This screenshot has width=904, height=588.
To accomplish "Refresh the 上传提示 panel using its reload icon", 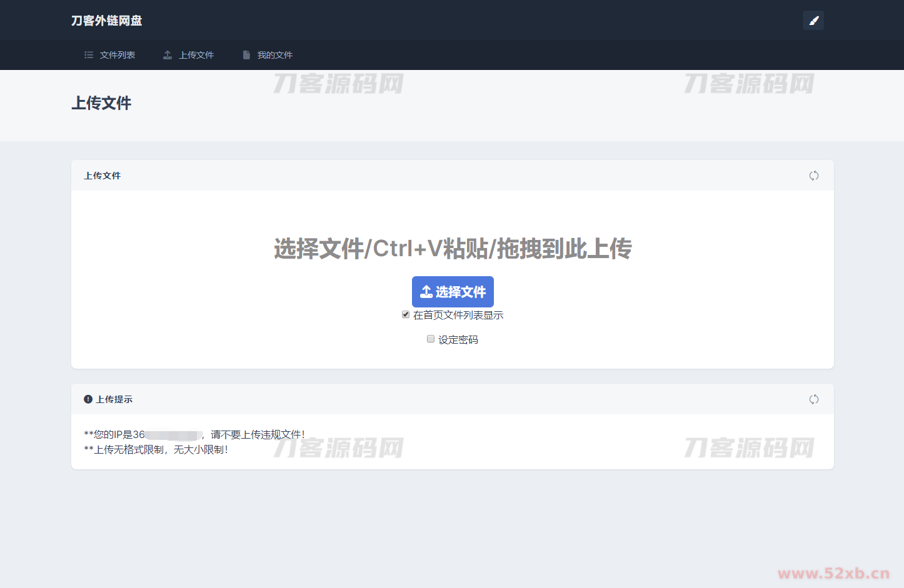I will (x=813, y=399).
